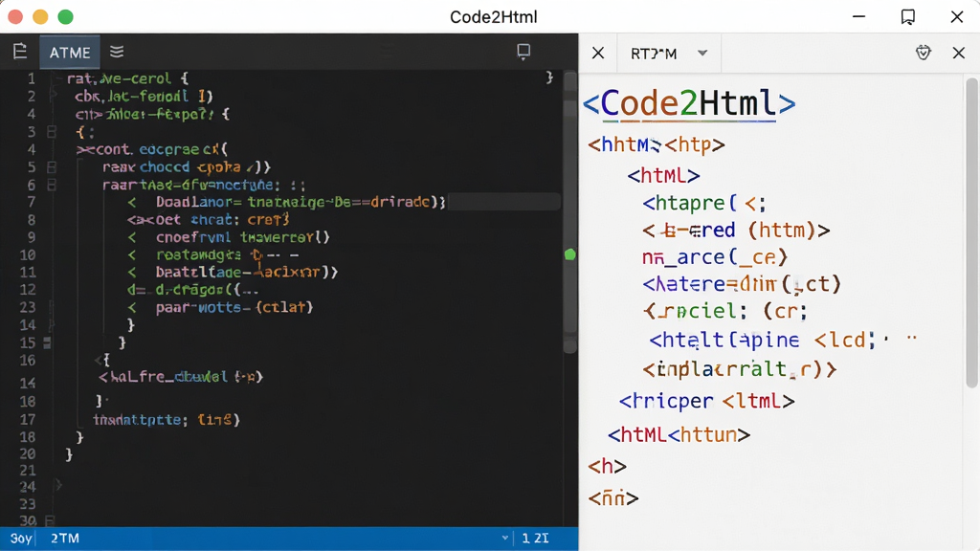Click line number 7 in the gutter
Image resolution: width=980 pixels, height=551 pixels.
click(32, 203)
